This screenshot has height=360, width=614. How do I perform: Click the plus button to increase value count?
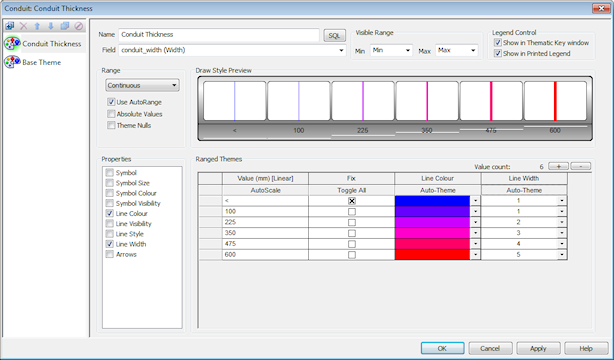558,166
